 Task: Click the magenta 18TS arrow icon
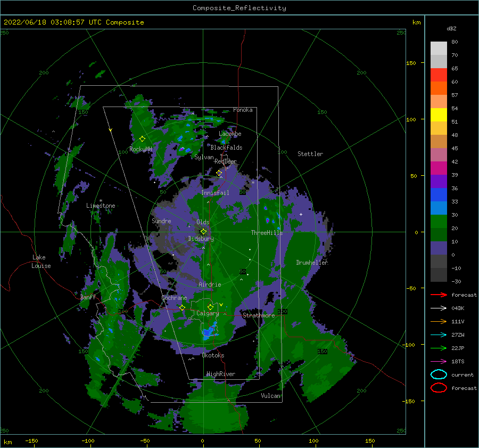tap(439, 362)
